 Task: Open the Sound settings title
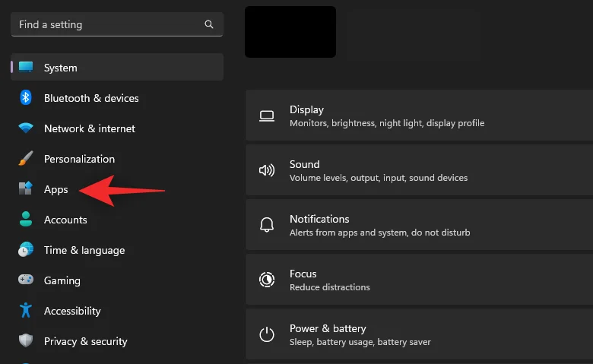304,164
